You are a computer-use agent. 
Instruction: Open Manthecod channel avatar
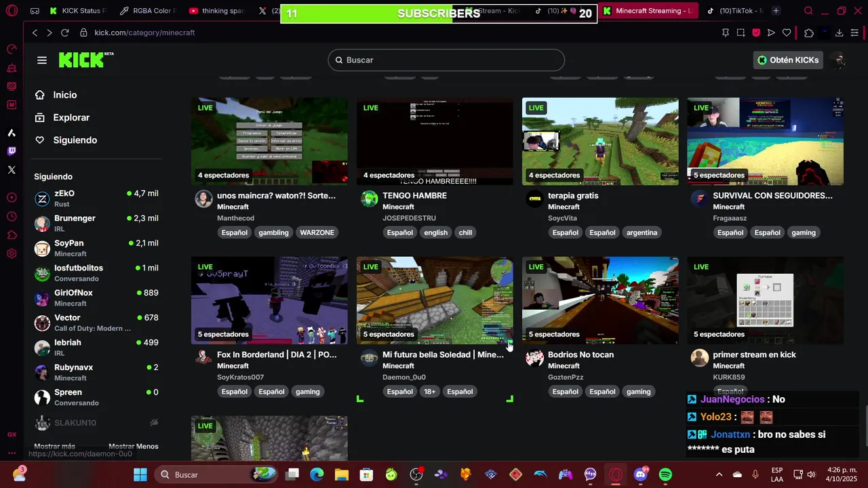pyautogui.click(x=203, y=199)
